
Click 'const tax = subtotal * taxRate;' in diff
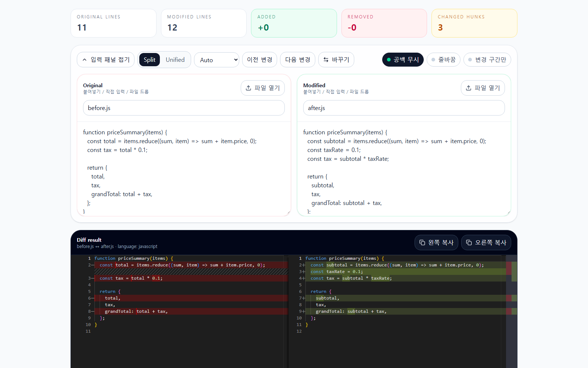point(351,278)
